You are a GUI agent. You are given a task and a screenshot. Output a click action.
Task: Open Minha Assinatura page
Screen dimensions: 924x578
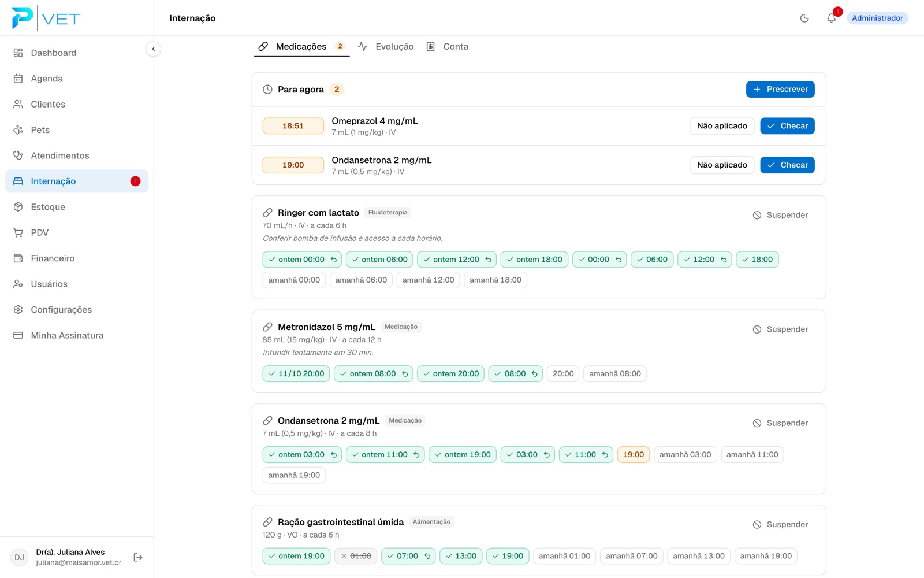tap(77, 335)
